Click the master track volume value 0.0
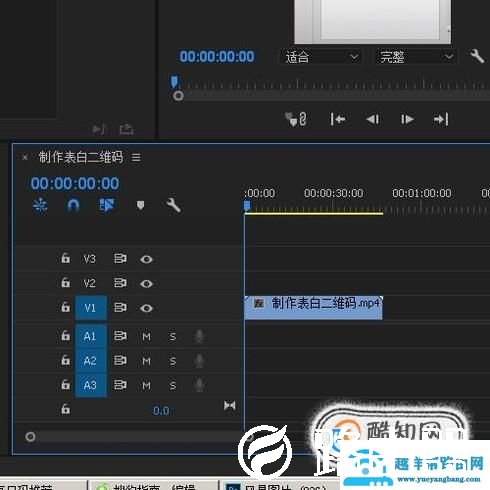 coord(161,411)
